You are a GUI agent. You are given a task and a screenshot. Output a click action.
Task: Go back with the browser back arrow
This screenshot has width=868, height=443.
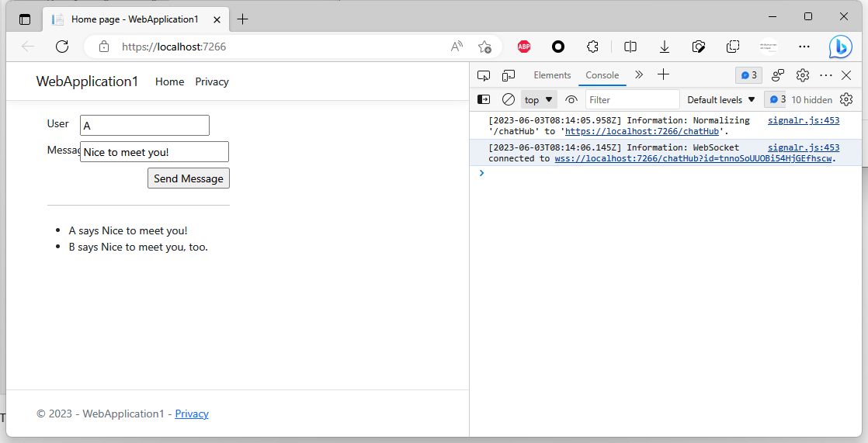coord(28,47)
